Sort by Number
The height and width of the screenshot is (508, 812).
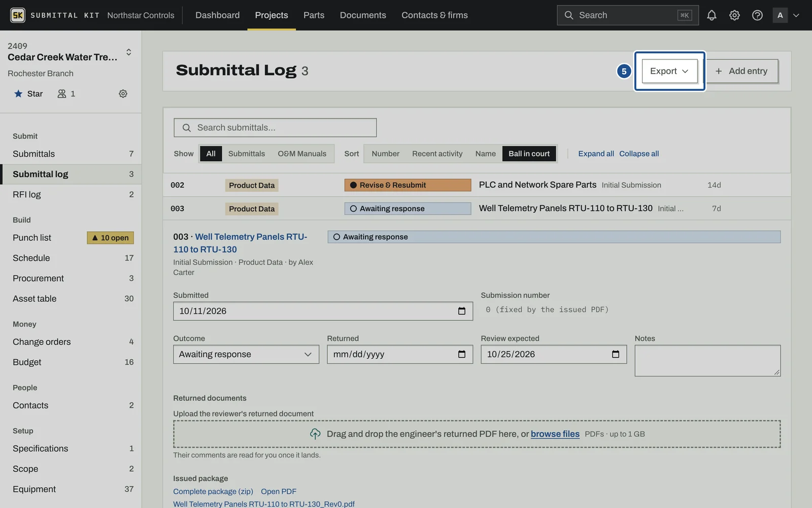[x=386, y=153]
